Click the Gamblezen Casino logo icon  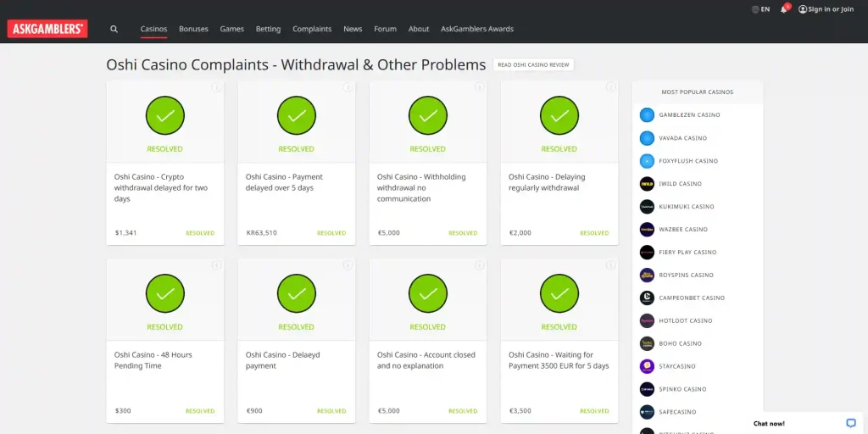tap(647, 115)
